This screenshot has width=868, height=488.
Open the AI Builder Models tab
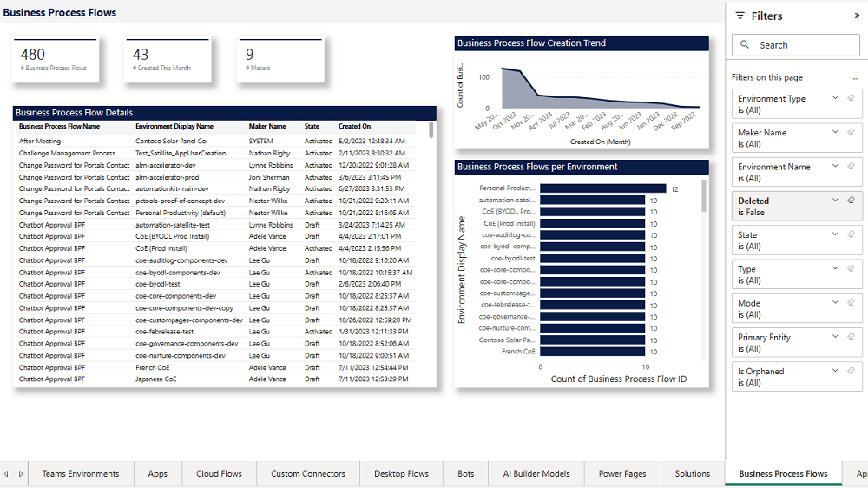(x=536, y=473)
